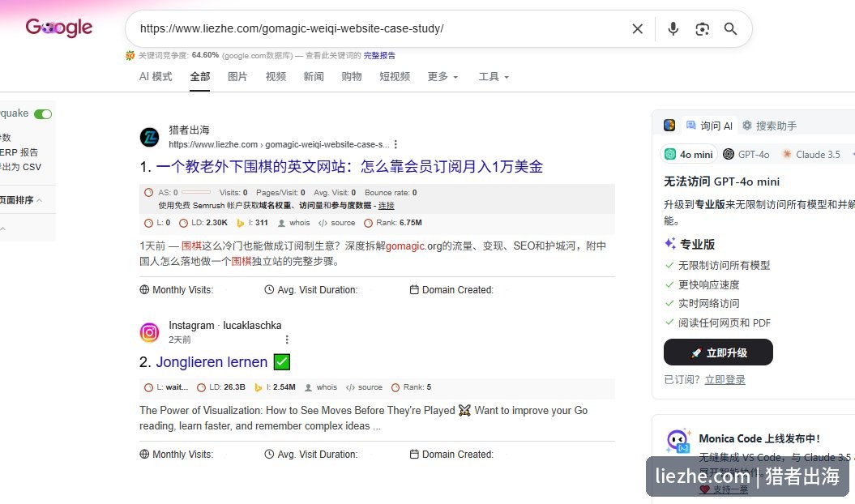The height and width of the screenshot is (504, 855).
Task: Open the 完整报告 link
Action: (379, 55)
